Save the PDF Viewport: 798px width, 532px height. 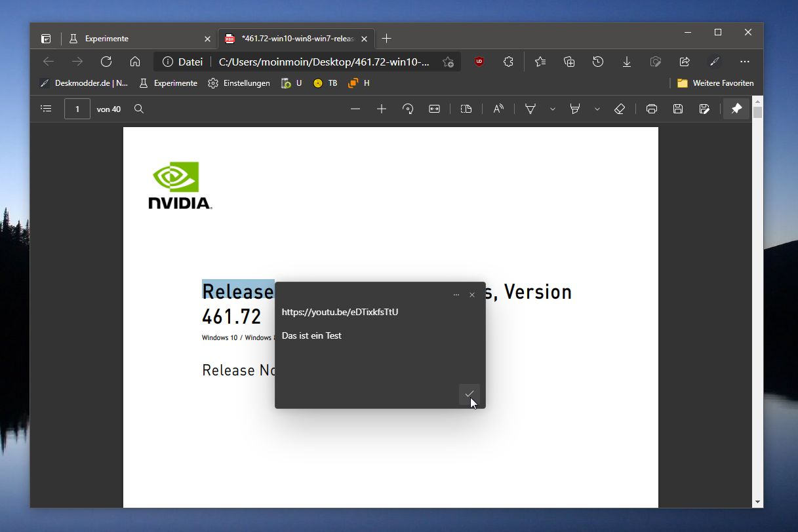[x=678, y=109]
